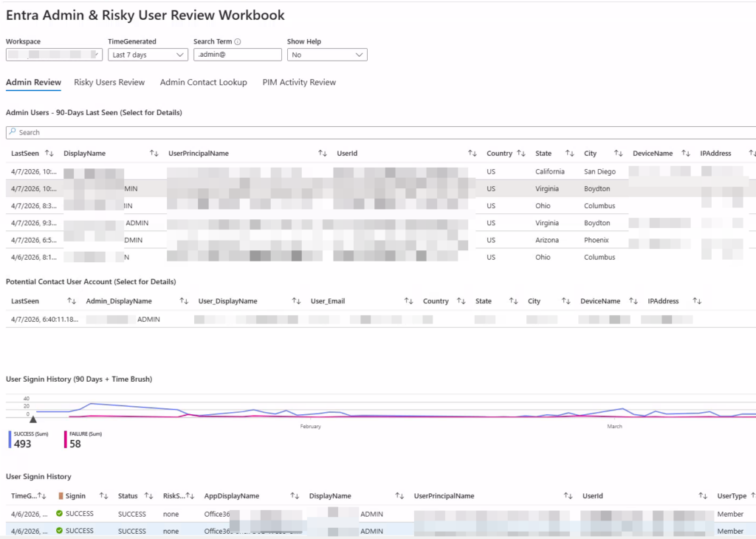
Task: Open the Show Help dropdown
Action: coord(327,55)
